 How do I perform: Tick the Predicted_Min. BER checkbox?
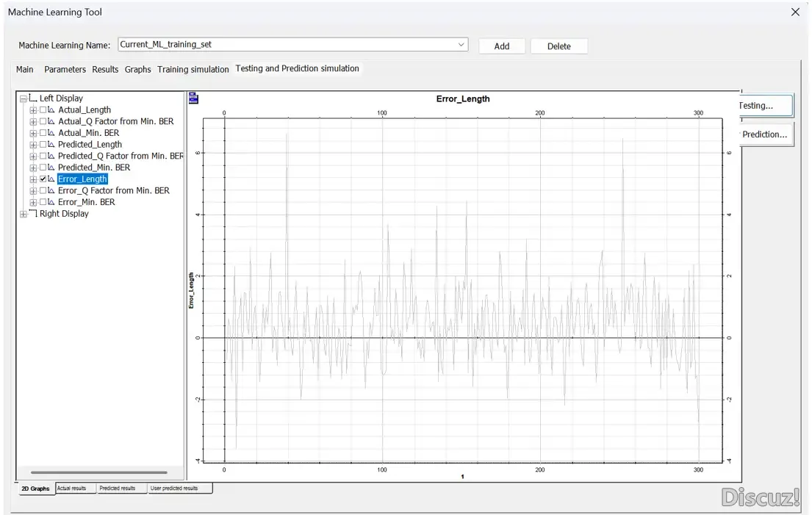coord(43,168)
